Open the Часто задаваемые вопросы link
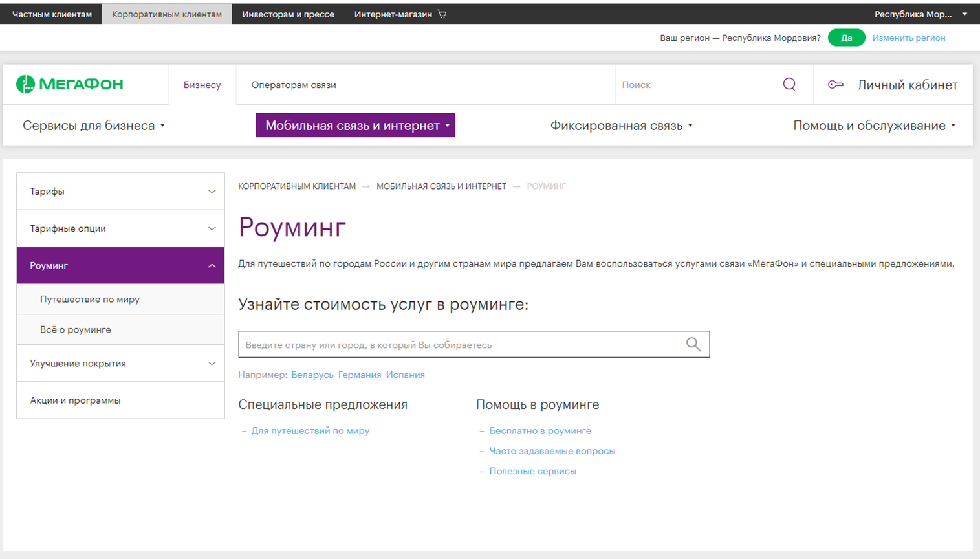Viewport: 980px width, 559px height. tap(552, 451)
